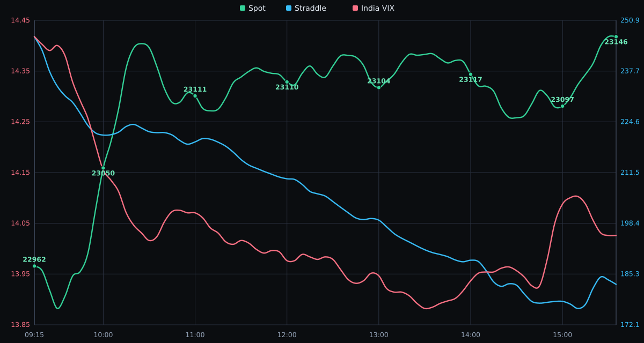Select the 23050 spot data point

coord(104,168)
